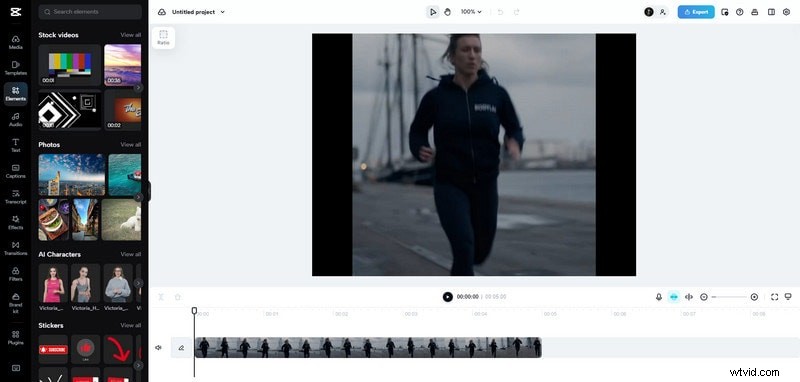800x382 pixels.
Task: Mute the video track speaker icon
Action: click(x=159, y=348)
